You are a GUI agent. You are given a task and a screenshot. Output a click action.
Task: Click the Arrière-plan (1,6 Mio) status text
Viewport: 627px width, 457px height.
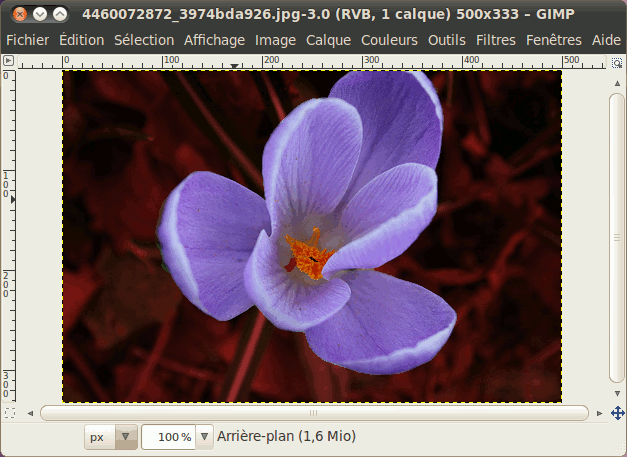pos(286,436)
